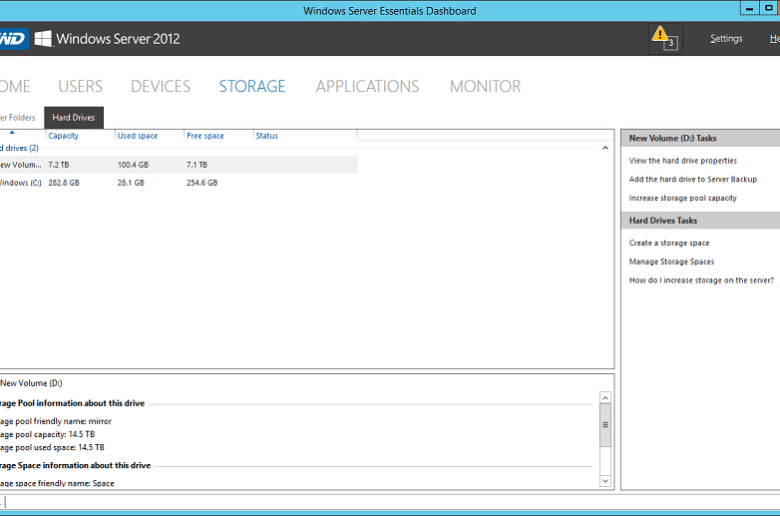Click details pane scroll up arrow

(x=605, y=398)
